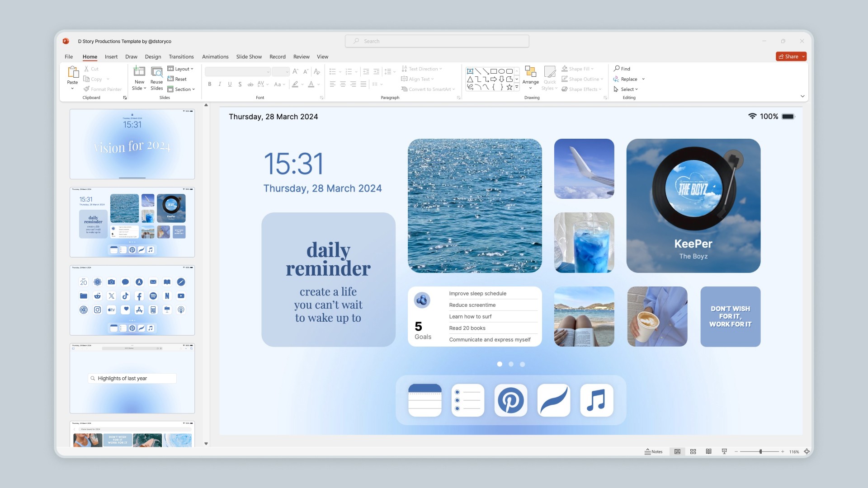Toggle Bold formatting
The image size is (868, 488).
pos(210,84)
